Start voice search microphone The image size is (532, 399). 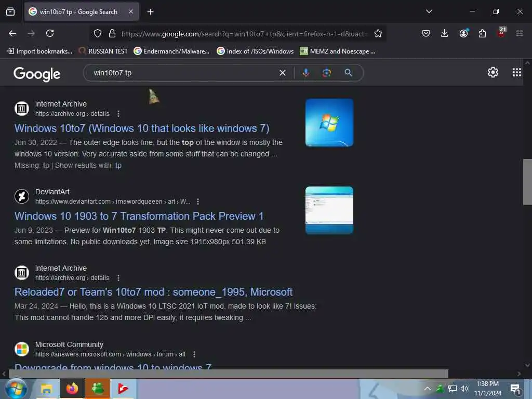coord(305,73)
